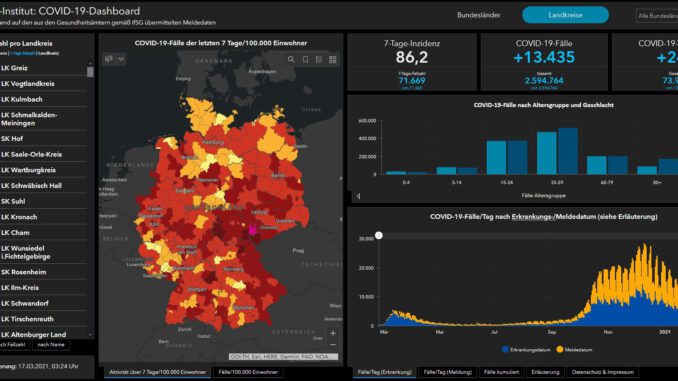Open the Fälle kumuliert tab

coord(501,372)
